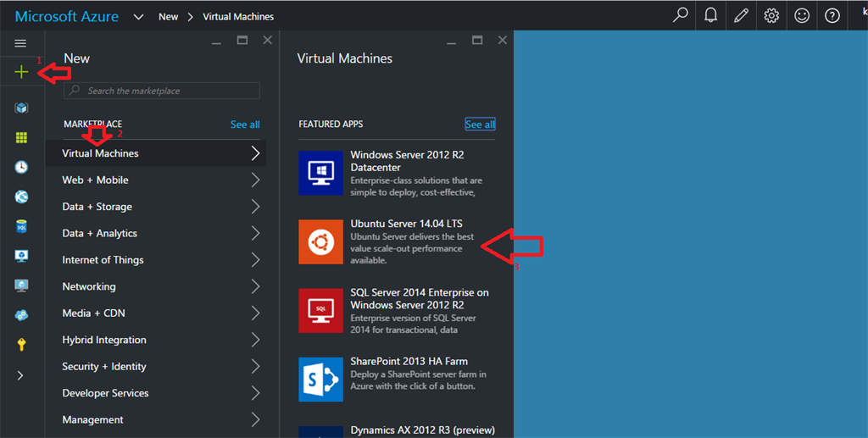Click Security + Identity label
The image size is (868, 438).
(104, 366)
